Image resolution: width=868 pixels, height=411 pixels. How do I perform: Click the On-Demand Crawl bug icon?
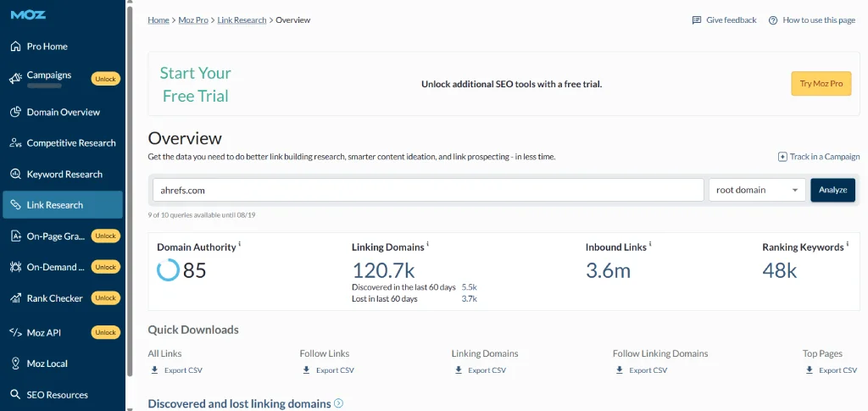pyautogui.click(x=15, y=267)
